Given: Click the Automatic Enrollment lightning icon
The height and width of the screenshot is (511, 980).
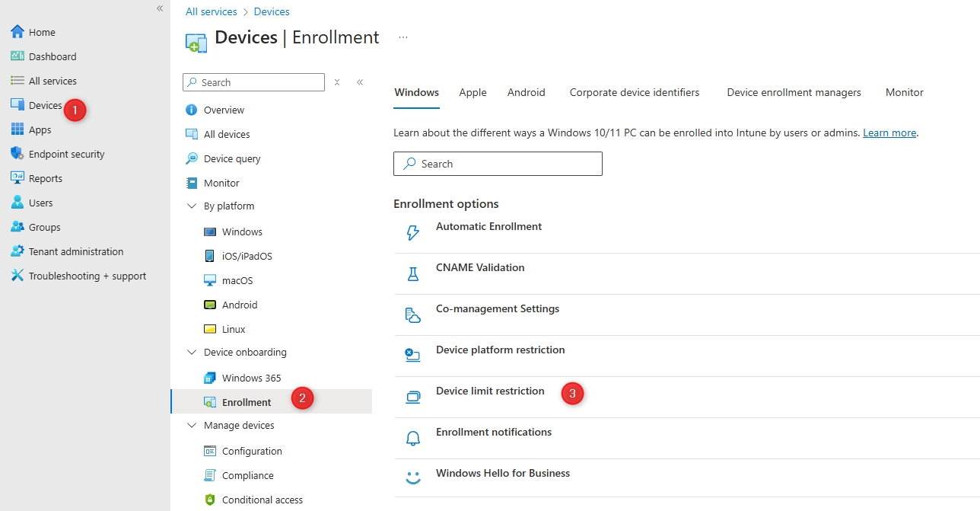Looking at the screenshot, I should (x=413, y=233).
